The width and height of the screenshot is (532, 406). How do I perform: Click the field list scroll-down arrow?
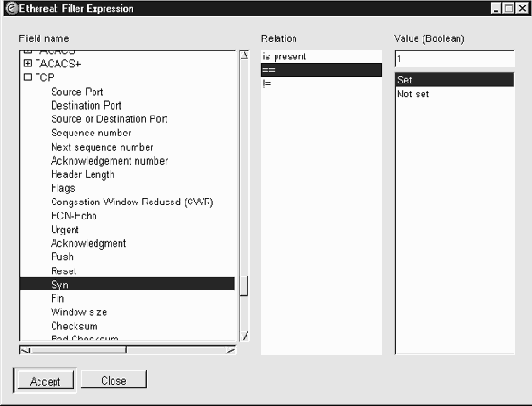click(x=244, y=336)
